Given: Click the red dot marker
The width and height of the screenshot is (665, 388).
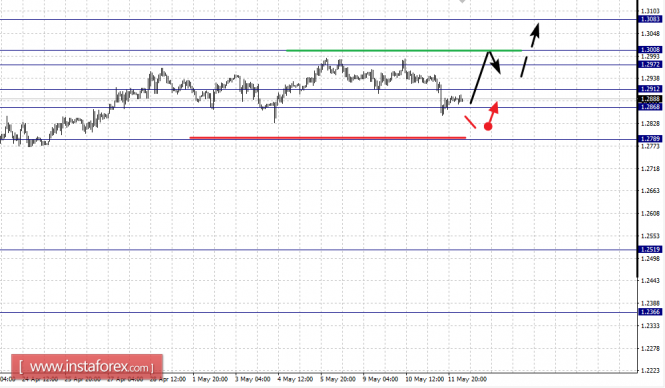Looking at the screenshot, I should click(x=488, y=126).
